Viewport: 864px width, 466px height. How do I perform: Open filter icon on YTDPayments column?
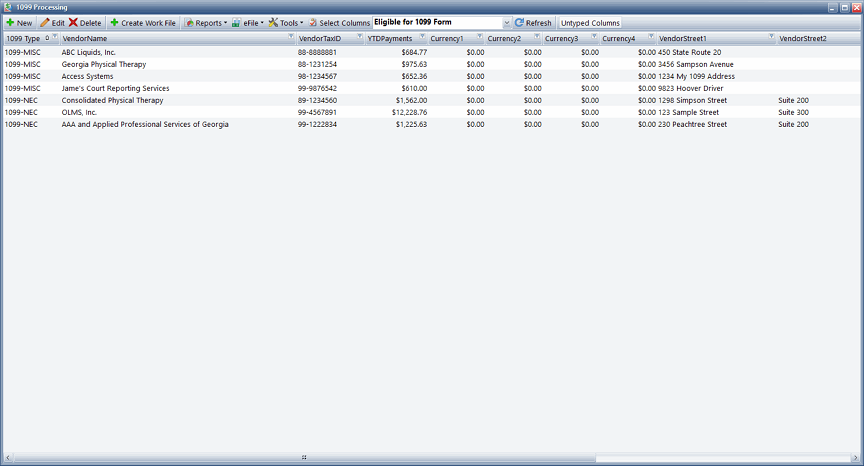click(x=423, y=37)
